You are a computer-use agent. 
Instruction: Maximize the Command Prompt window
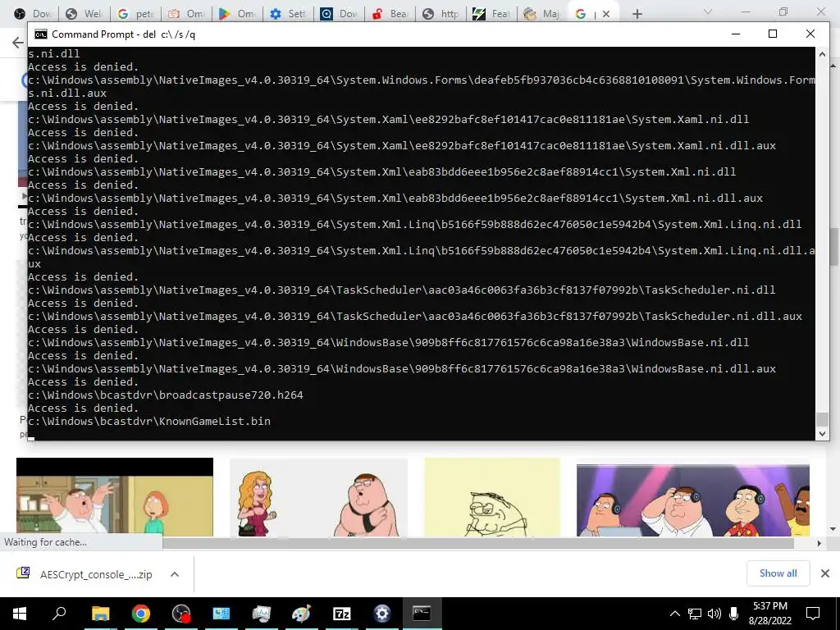point(773,34)
